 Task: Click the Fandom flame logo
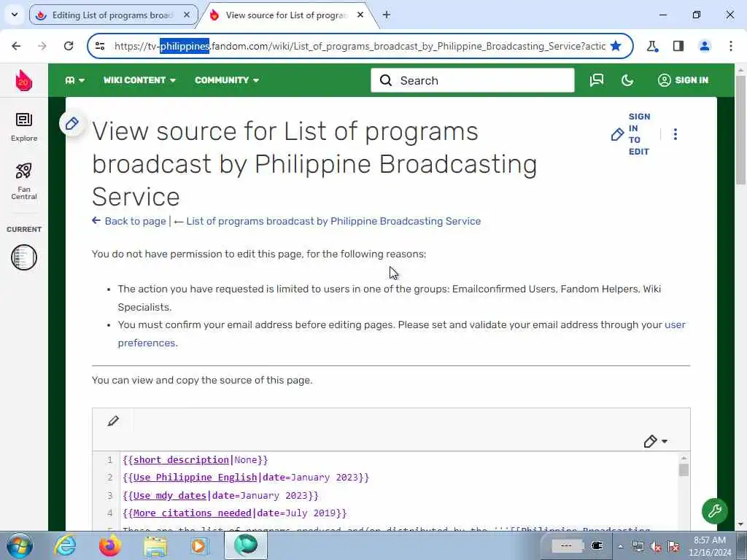click(24, 80)
